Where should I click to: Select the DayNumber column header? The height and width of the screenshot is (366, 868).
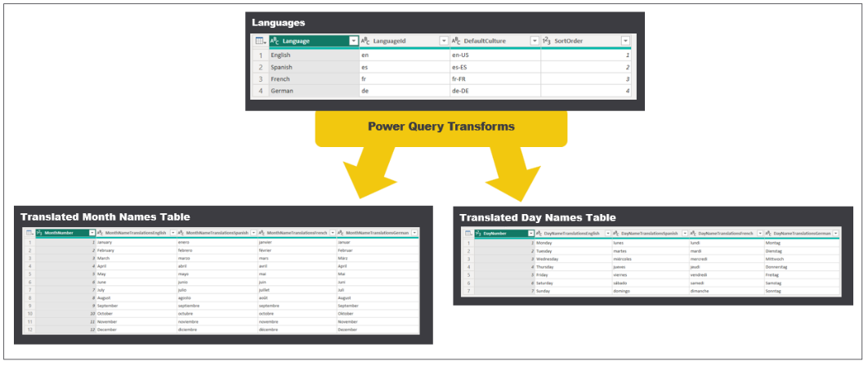[x=504, y=233]
